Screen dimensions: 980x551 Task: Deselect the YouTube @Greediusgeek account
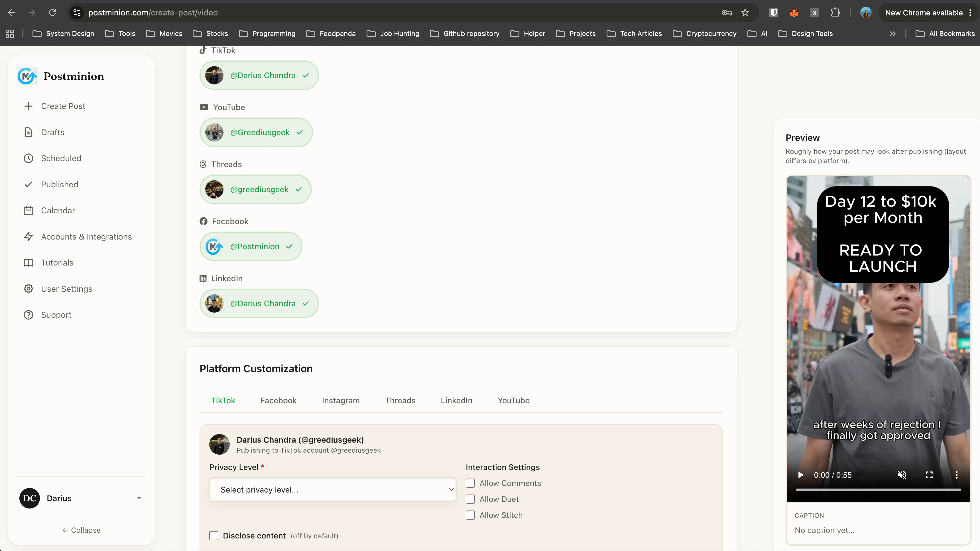256,132
